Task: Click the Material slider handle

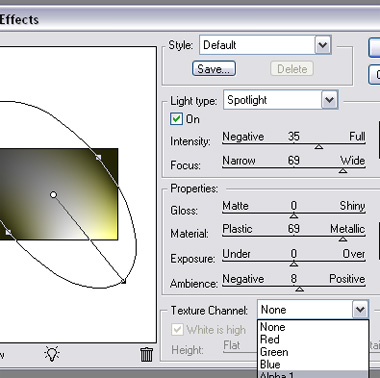Action: pos(343,239)
